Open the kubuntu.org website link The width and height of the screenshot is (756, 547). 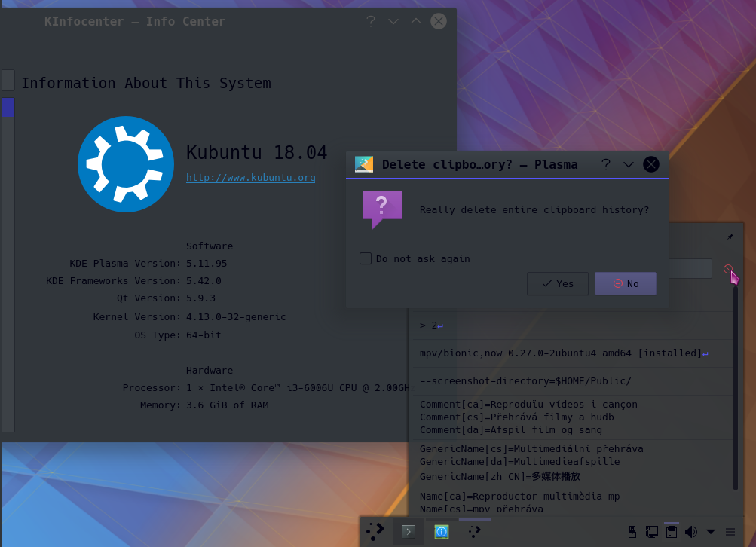coord(250,178)
